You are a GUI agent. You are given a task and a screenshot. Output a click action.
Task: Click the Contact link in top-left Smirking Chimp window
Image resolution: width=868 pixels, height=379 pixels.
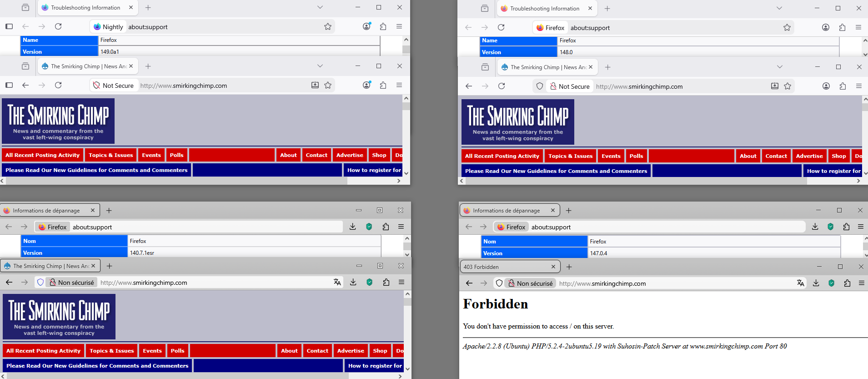coord(316,155)
